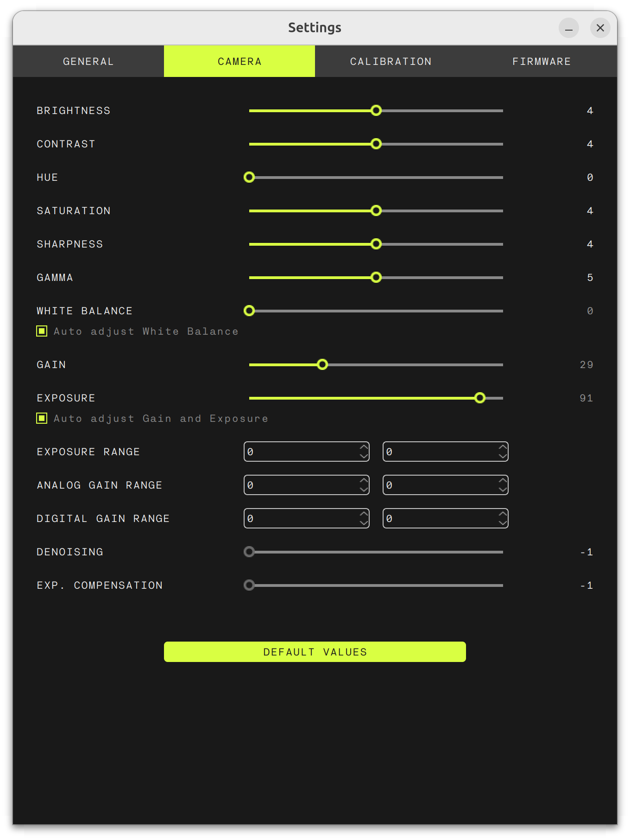
Task: Increase Analog Gain Range maximum up arrow
Action: [x=503, y=480]
